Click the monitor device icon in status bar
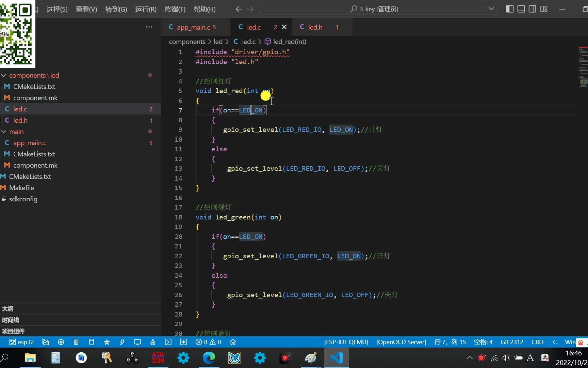Image resolution: width=588 pixels, height=368 pixels. tap(137, 342)
